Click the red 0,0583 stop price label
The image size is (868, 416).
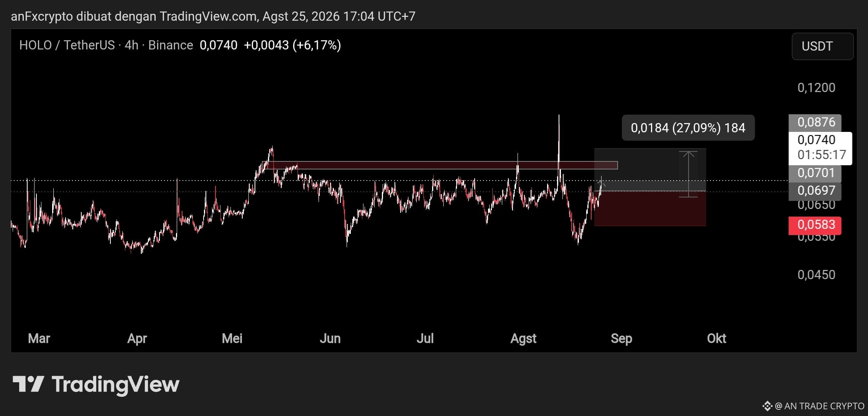point(815,225)
